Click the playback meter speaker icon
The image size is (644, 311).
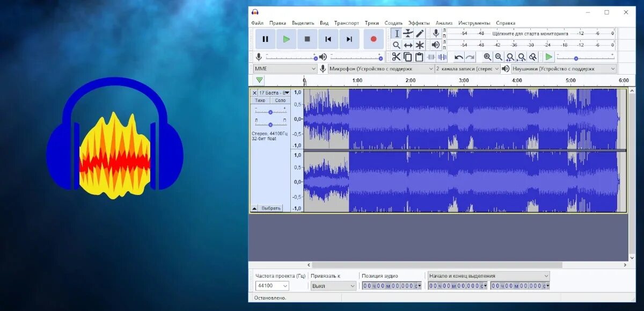point(436,45)
